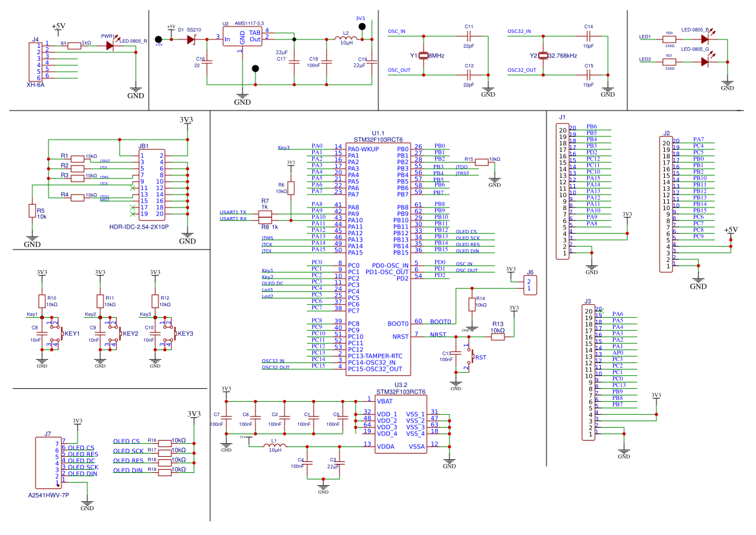Click the U1.1 STM32F103RCT6 chip body
756x535 pixels.
pos(378,259)
